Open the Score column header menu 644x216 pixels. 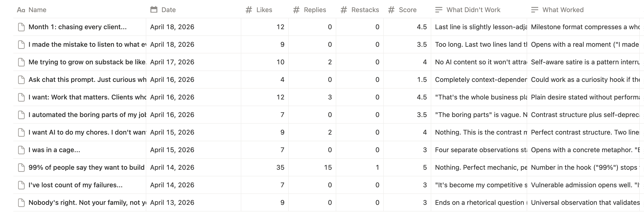click(x=407, y=10)
